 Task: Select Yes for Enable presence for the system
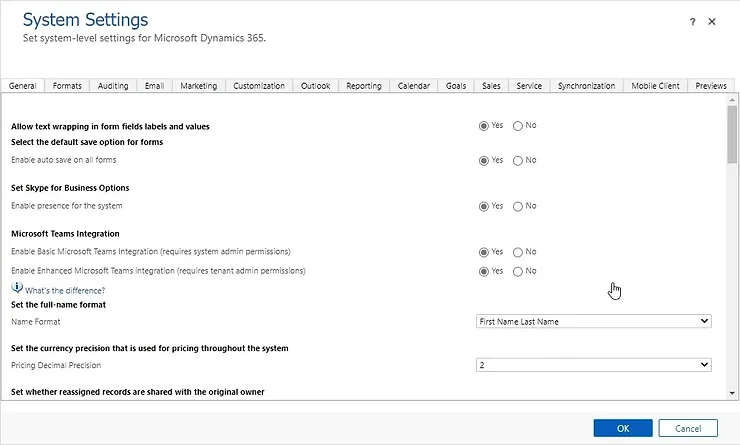pyautogui.click(x=483, y=207)
